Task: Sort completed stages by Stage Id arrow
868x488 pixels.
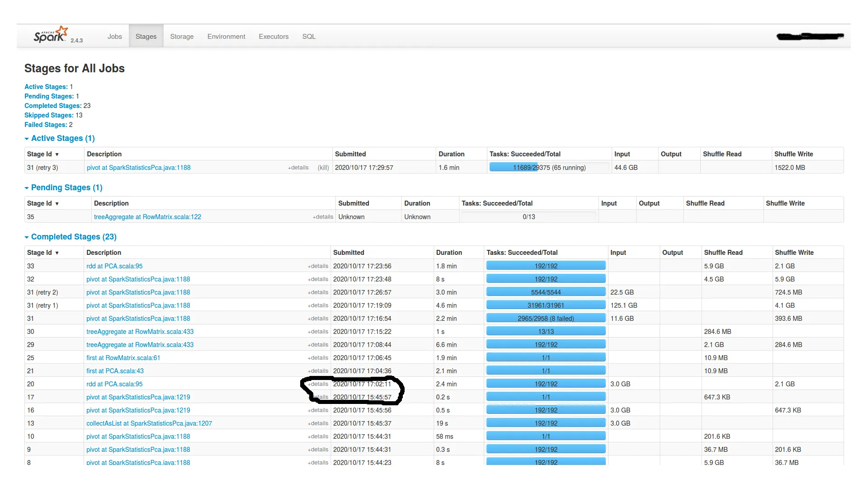Action: [x=57, y=253]
